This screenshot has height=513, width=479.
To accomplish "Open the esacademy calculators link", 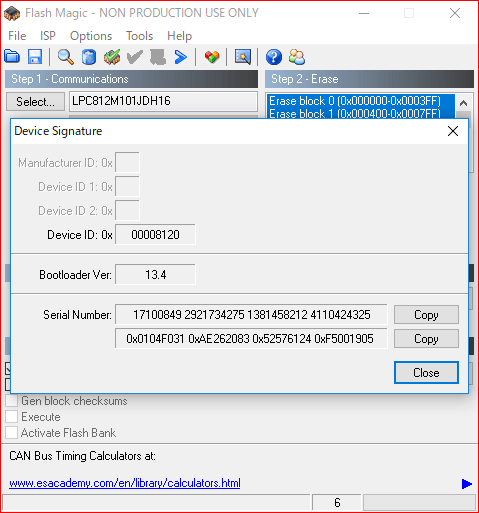I will pyautogui.click(x=125, y=483).
